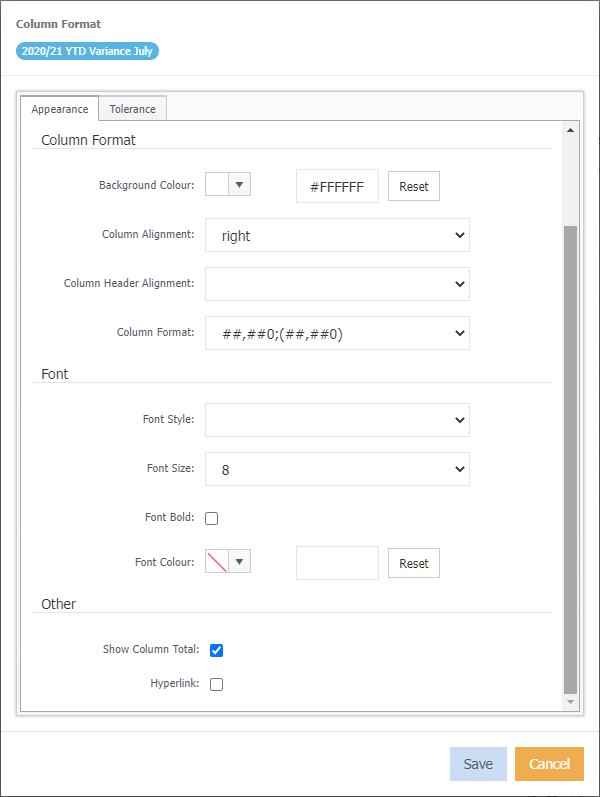The width and height of the screenshot is (600, 797).
Task: Switch to the Tolerance tab
Action: point(132,109)
